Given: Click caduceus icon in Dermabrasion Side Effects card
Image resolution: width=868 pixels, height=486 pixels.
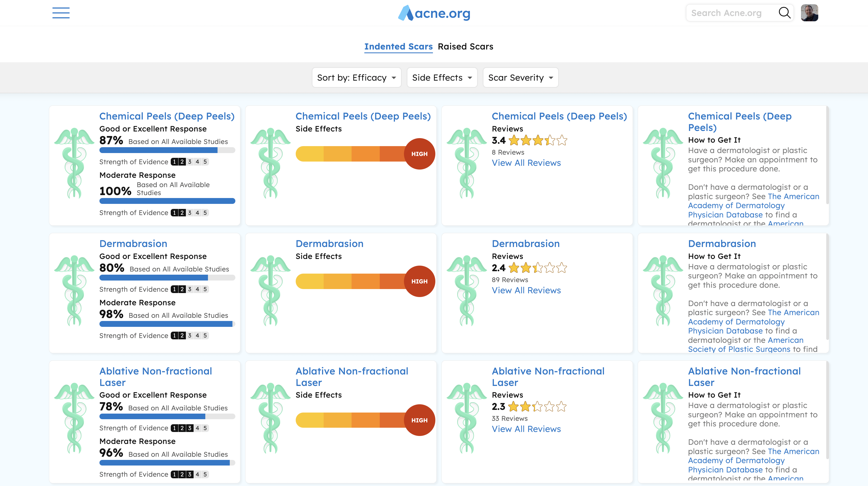Looking at the screenshot, I should pos(270,290).
